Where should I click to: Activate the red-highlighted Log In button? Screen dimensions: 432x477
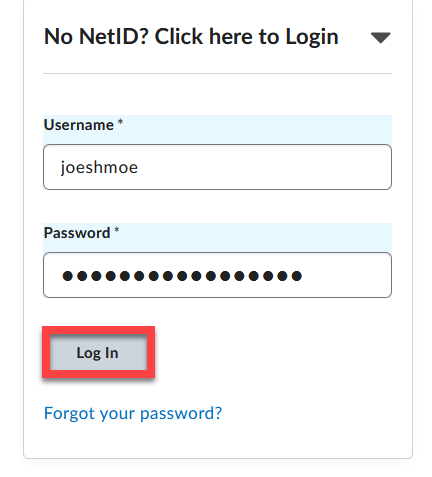click(98, 352)
